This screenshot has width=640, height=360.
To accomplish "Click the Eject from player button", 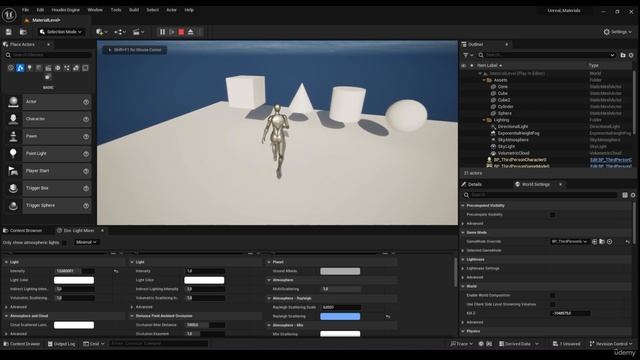I will (191, 32).
